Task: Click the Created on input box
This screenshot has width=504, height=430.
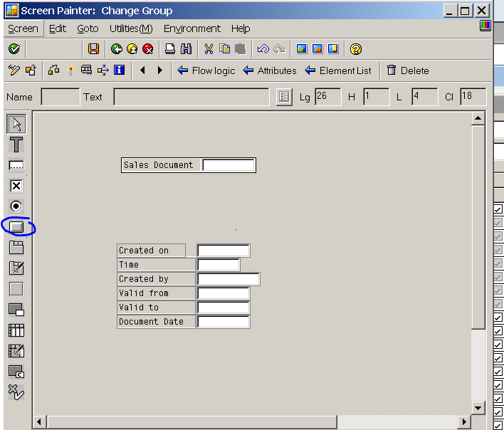Action: pyautogui.click(x=224, y=251)
